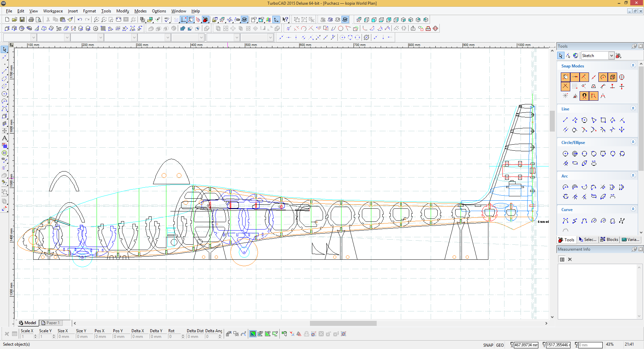This screenshot has height=349, width=644.
Task: Toggle GEO in the status bar
Action: pyautogui.click(x=500, y=345)
